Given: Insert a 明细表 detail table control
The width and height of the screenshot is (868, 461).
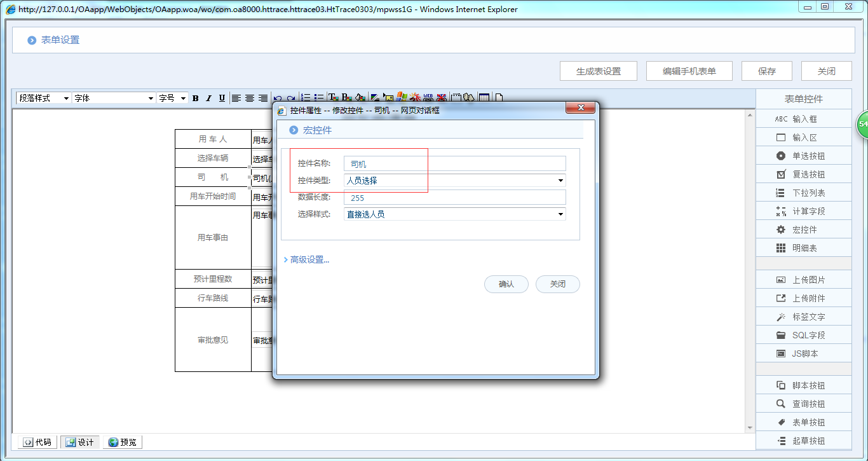Looking at the screenshot, I should tap(803, 248).
